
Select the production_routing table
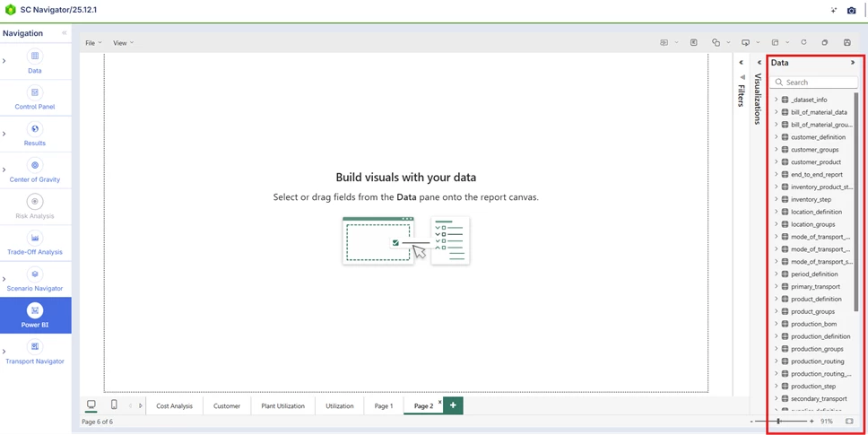point(818,361)
